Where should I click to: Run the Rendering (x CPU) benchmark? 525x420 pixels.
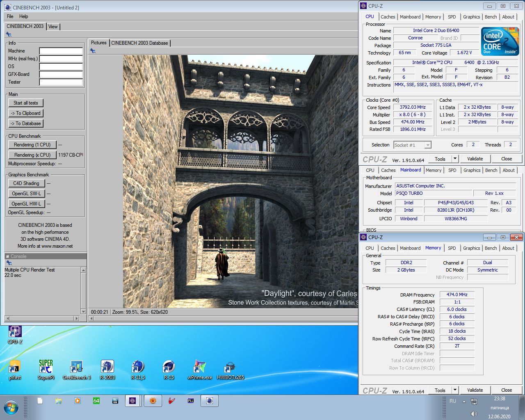[32, 155]
